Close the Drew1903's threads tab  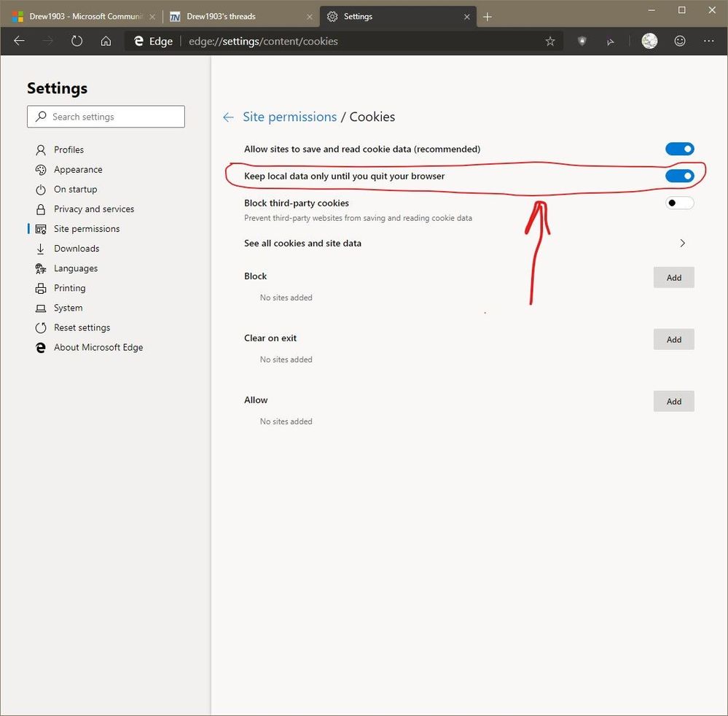pos(310,17)
